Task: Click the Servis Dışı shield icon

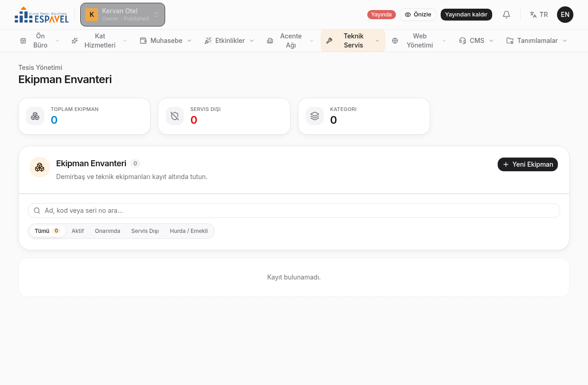Action: pos(175,116)
